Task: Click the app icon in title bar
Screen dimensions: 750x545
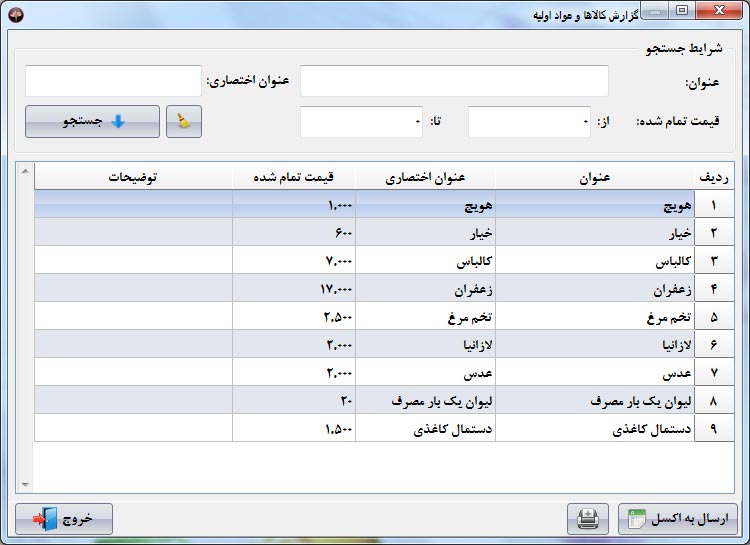Action: 16,15
